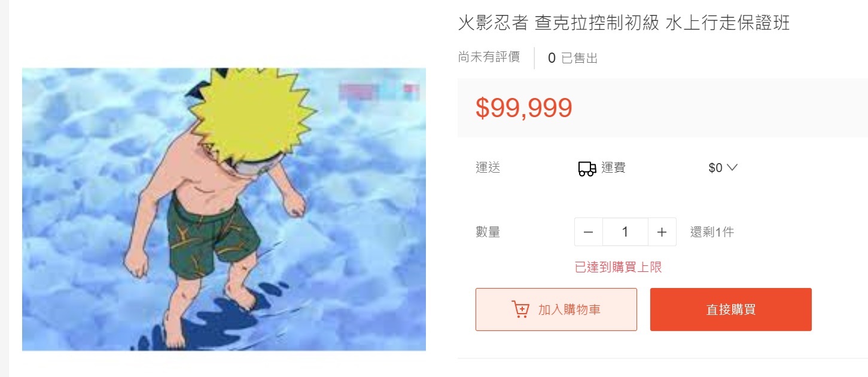The width and height of the screenshot is (868, 377).
Task: Open the Naruto water-walking product image
Action: [x=224, y=209]
